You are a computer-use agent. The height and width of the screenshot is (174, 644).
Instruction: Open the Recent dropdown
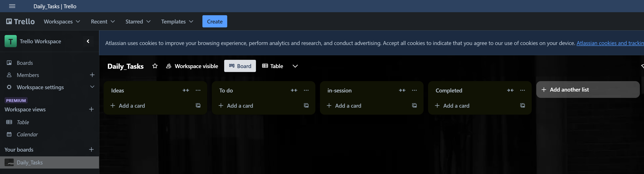tap(103, 22)
